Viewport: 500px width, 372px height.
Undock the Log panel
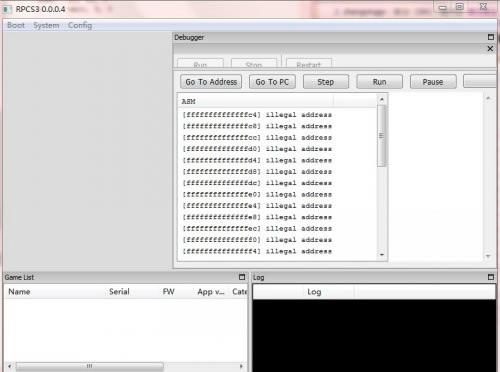[491, 277]
